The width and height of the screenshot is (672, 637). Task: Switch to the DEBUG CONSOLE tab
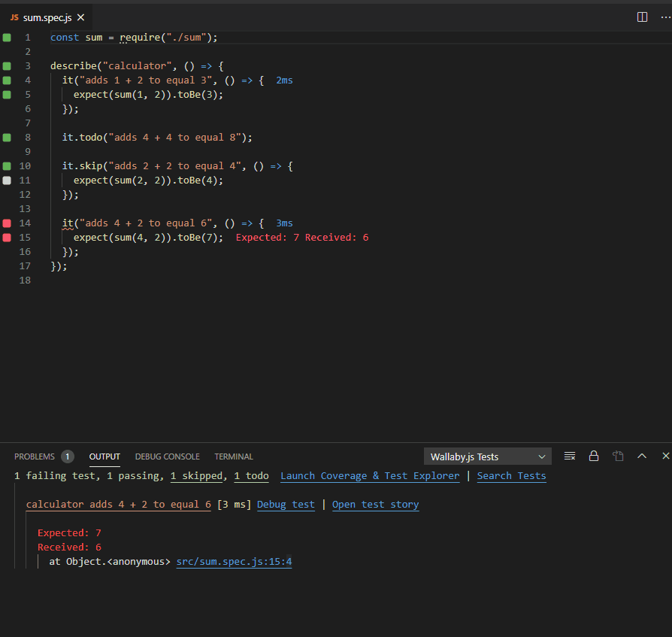tap(167, 457)
